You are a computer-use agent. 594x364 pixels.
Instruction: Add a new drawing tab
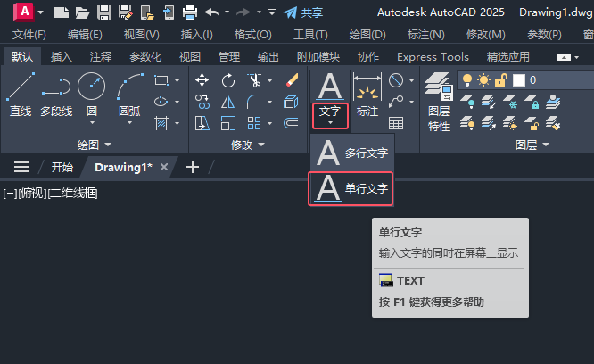(193, 167)
